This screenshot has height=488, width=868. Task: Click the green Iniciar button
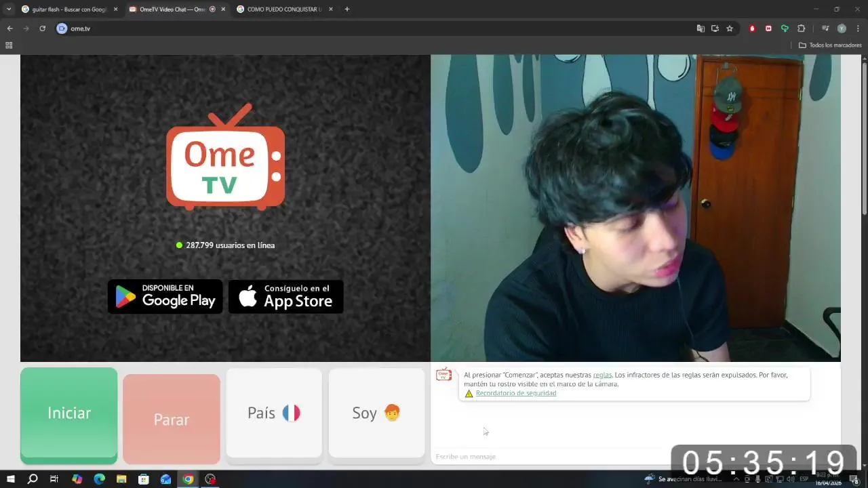click(68, 413)
